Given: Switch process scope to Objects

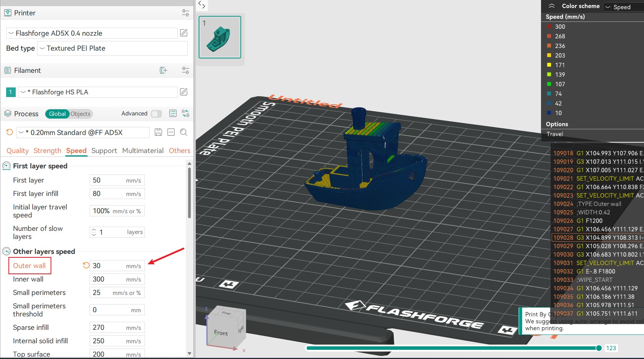Looking at the screenshot, I should (x=80, y=114).
